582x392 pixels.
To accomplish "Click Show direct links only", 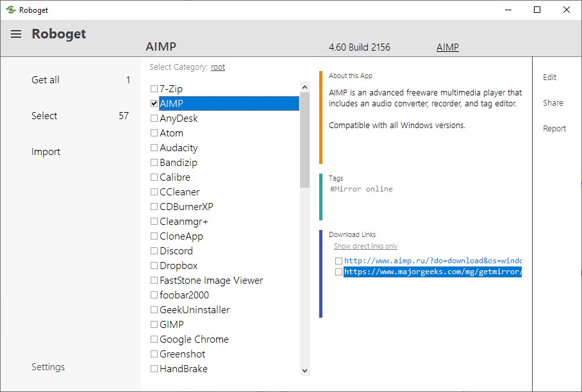I will [x=365, y=246].
